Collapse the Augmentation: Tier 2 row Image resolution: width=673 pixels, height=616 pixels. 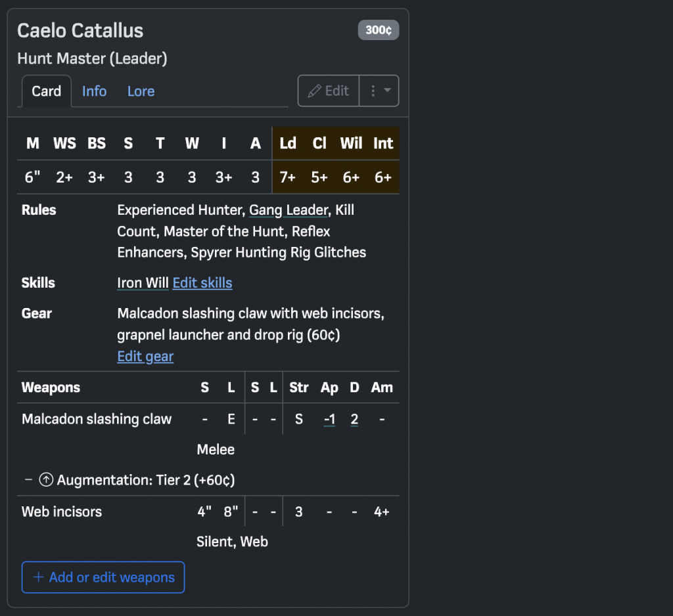pyautogui.click(x=28, y=480)
